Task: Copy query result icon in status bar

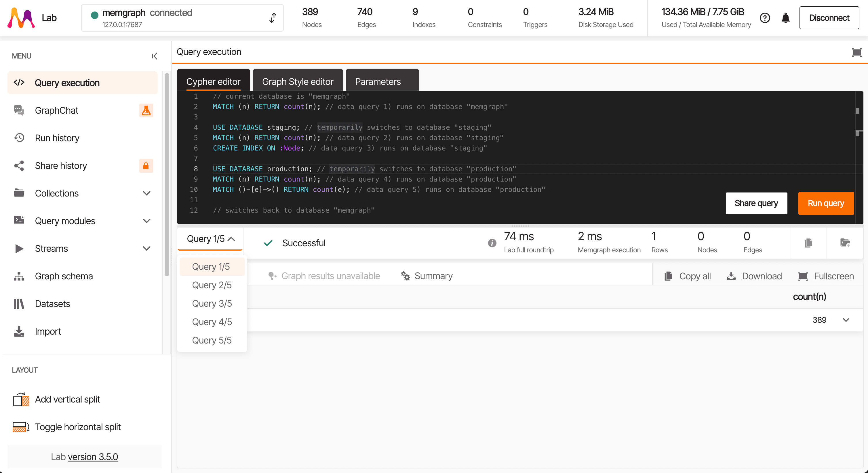Action: tap(808, 243)
